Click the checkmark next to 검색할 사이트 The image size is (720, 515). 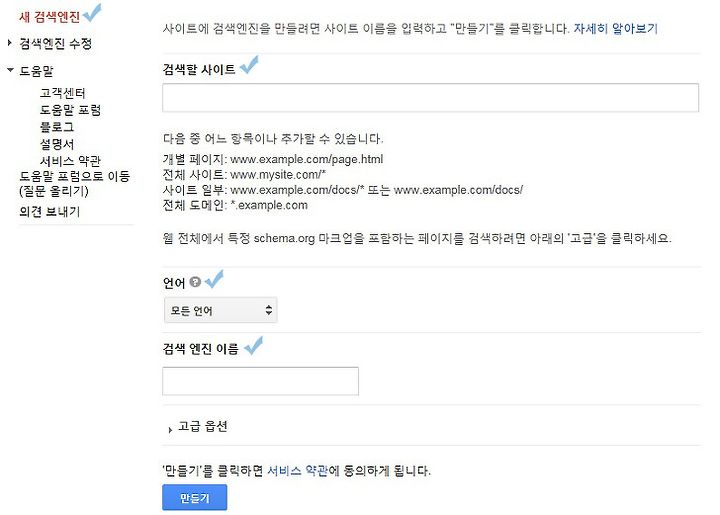click(249, 65)
